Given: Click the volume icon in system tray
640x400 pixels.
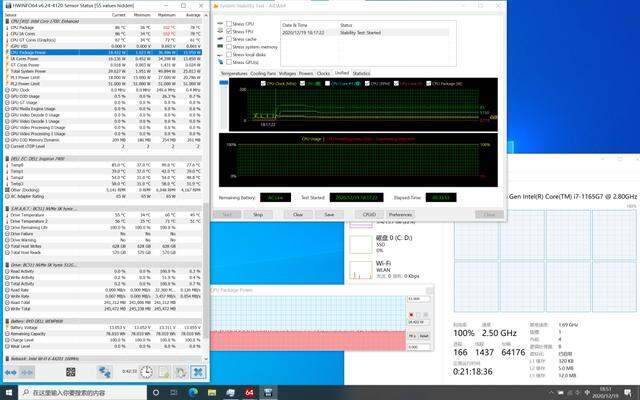Looking at the screenshot, I should 578,393.
